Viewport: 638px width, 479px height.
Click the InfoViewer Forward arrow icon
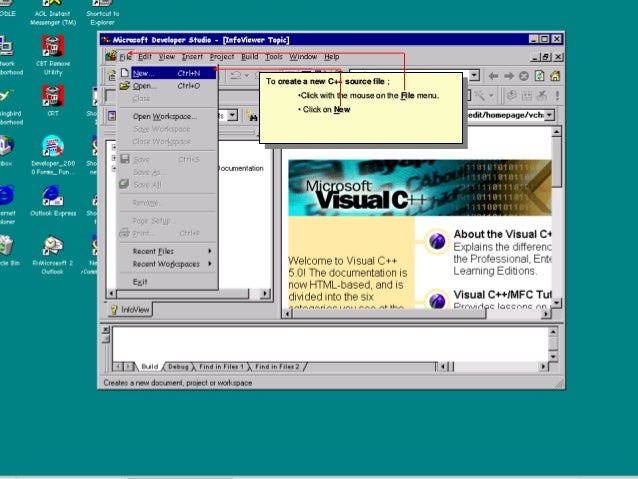(x=509, y=76)
